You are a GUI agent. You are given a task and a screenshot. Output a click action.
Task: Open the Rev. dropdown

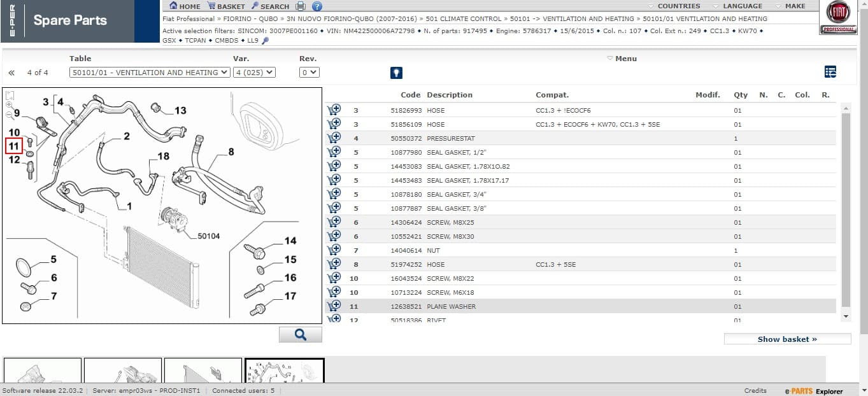pos(309,73)
